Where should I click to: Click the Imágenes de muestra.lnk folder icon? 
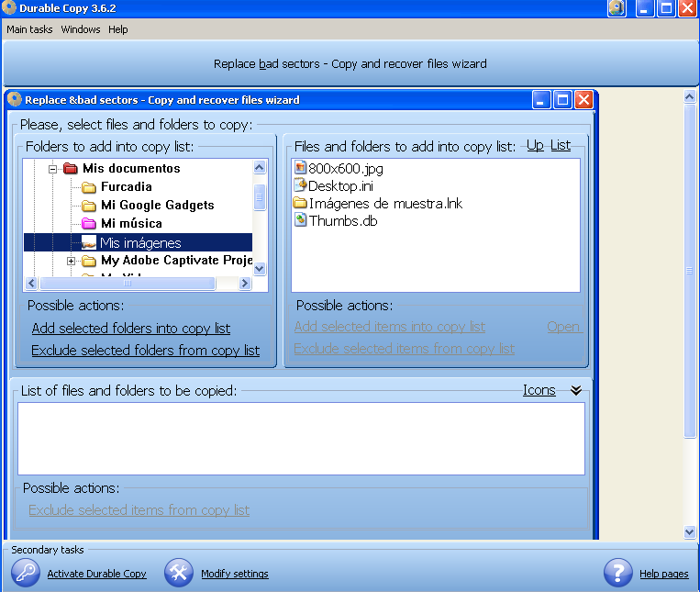[300, 203]
